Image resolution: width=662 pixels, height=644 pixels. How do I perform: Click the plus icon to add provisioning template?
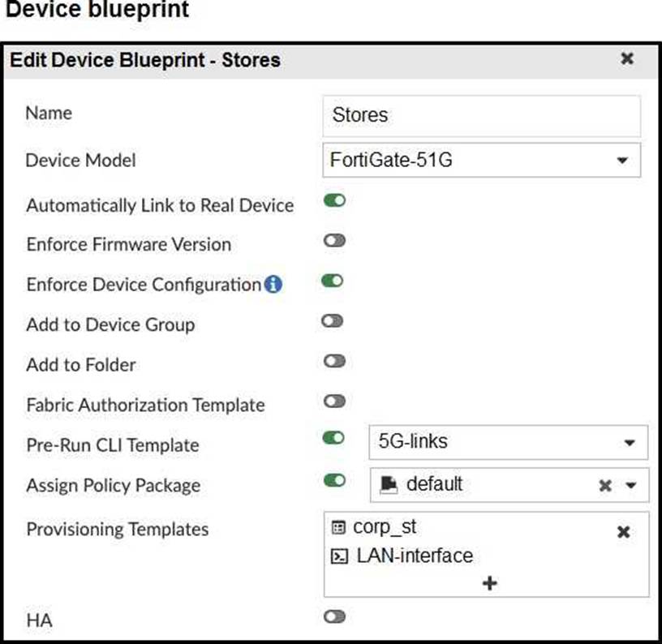tap(489, 582)
